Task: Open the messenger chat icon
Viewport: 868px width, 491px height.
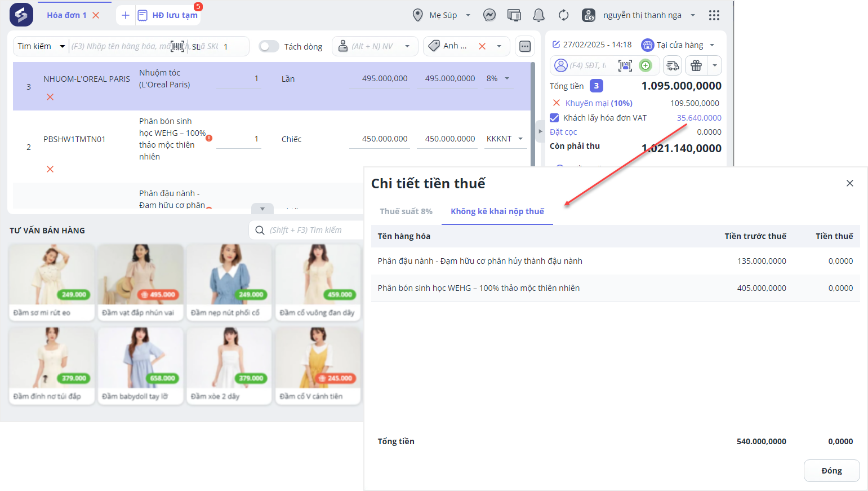Action: pos(489,15)
